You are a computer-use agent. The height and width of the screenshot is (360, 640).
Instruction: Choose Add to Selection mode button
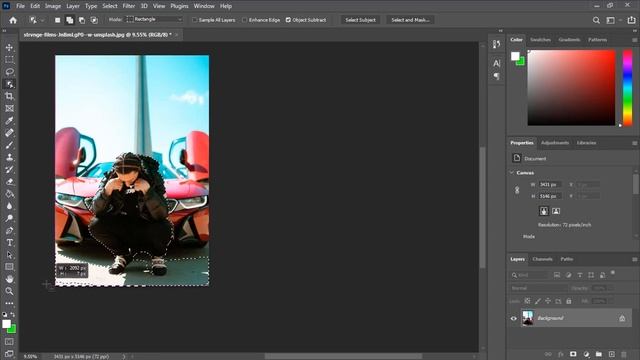70,20
